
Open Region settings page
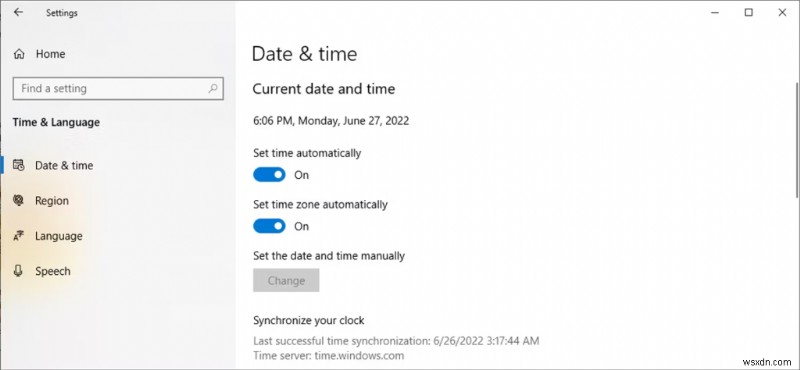pyautogui.click(x=117, y=201)
